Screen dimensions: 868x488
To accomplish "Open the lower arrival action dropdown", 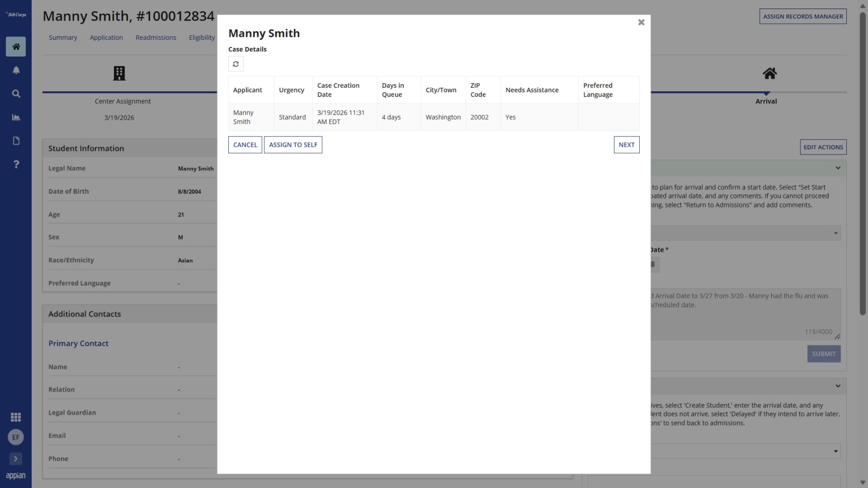I will coord(745,451).
